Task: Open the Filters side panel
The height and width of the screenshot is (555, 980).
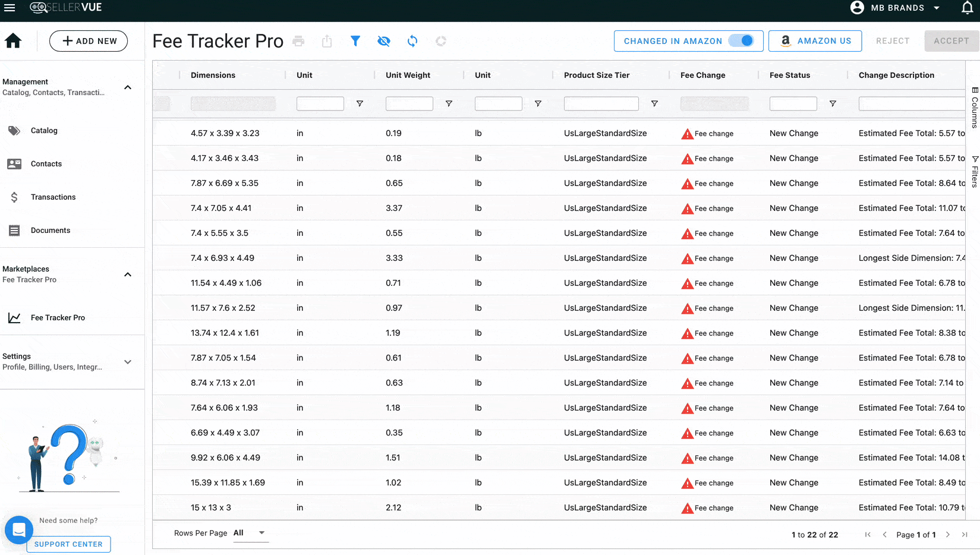Action: pyautogui.click(x=975, y=172)
